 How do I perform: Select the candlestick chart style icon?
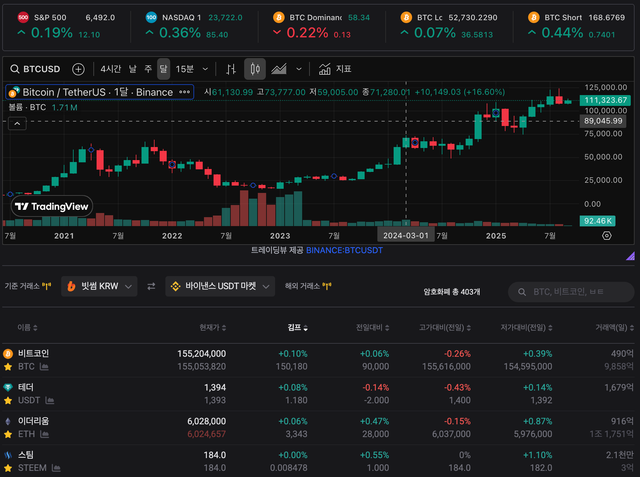[254, 69]
